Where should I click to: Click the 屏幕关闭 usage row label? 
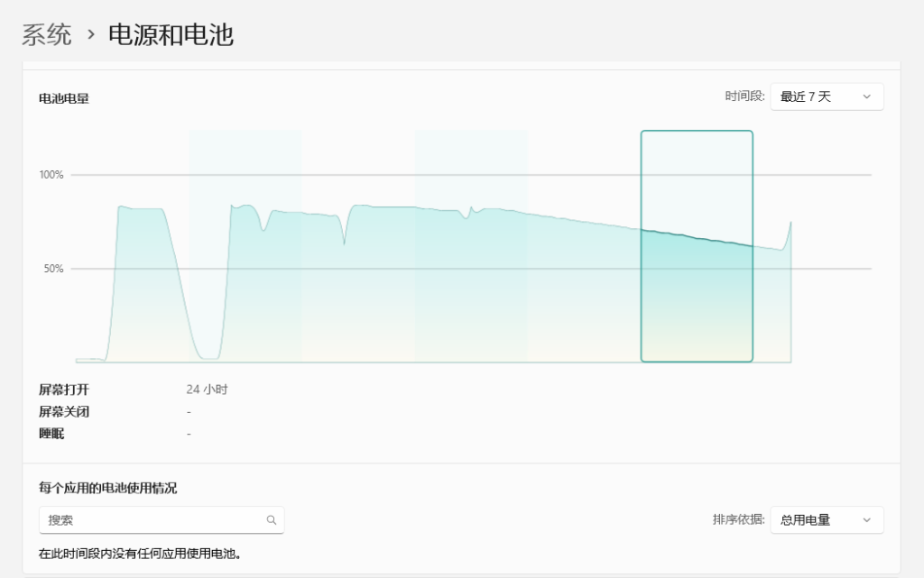click(x=64, y=412)
